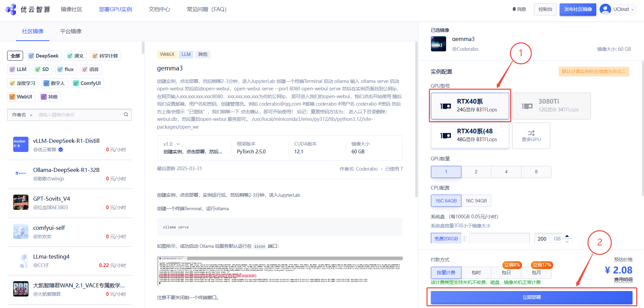Select 包日 payment method
644x308 pixels.
click(x=506, y=272)
